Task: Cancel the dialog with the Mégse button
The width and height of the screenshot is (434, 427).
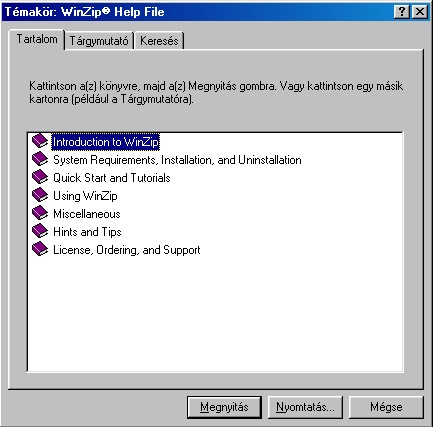Action: click(386, 407)
